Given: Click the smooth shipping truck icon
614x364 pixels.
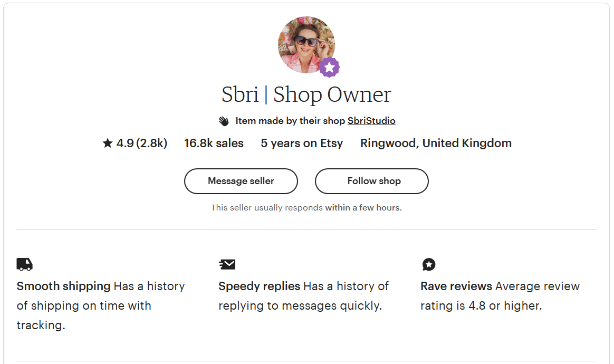Looking at the screenshot, I should click(x=25, y=264).
